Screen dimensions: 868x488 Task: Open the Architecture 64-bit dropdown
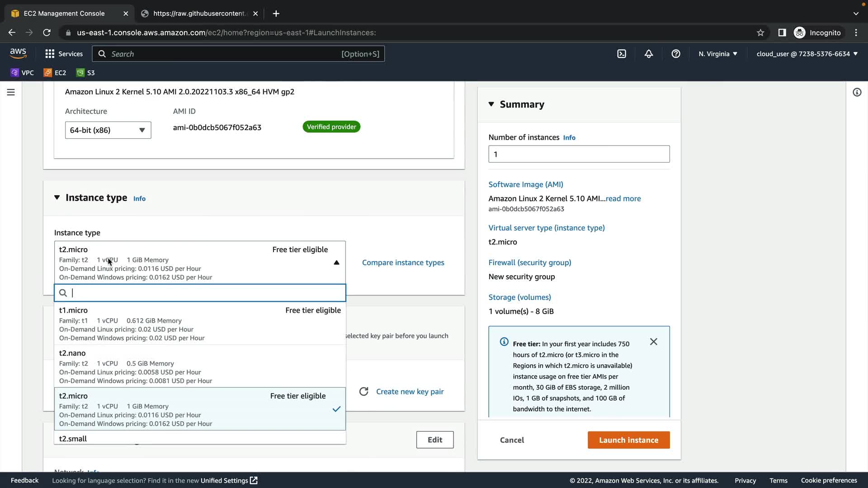point(108,130)
